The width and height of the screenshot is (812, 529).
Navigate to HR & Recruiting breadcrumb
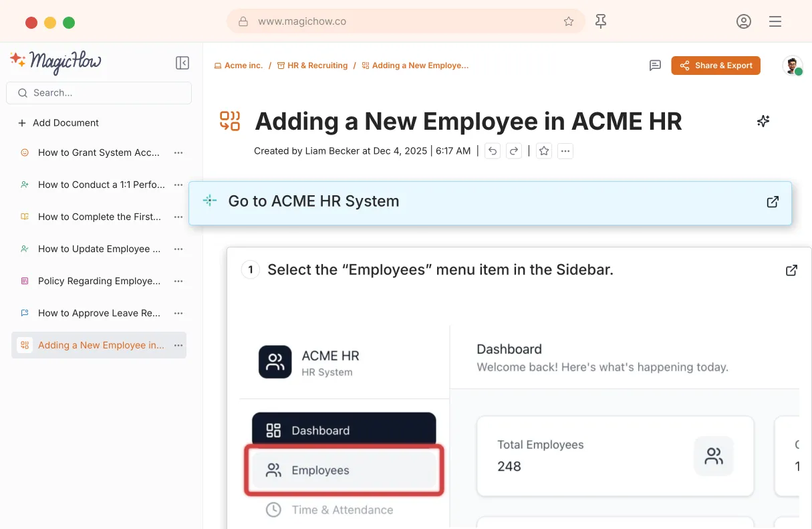pyautogui.click(x=317, y=66)
